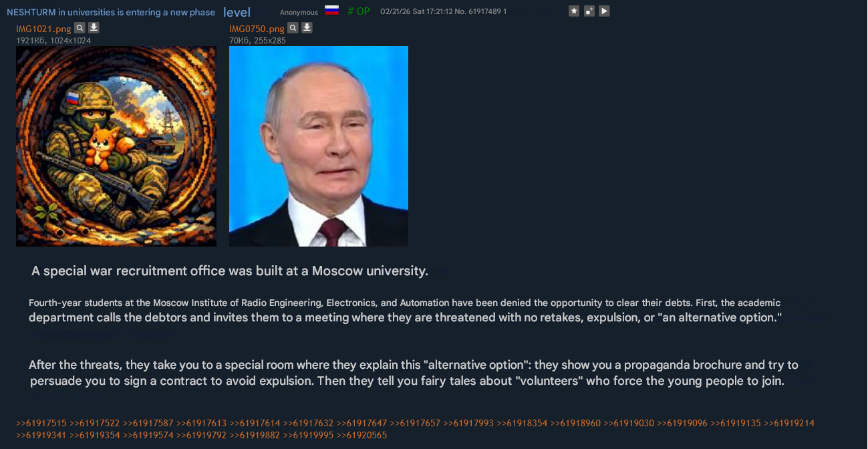Open the last reply link >>61920565
The image size is (868, 449).
(361, 435)
